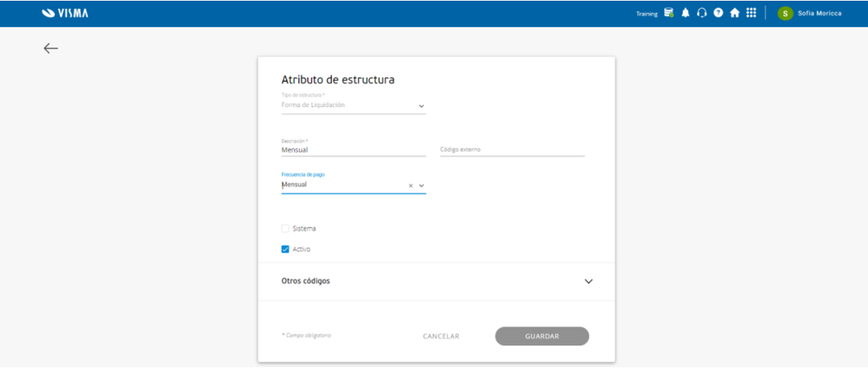This screenshot has width=868, height=368.
Task: Go to home via house icon
Action: tap(734, 13)
